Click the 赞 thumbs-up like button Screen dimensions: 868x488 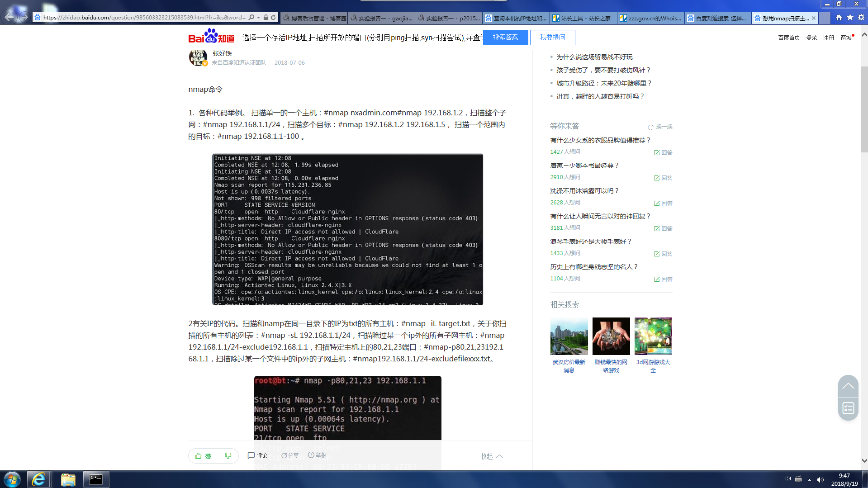pyautogui.click(x=203, y=456)
